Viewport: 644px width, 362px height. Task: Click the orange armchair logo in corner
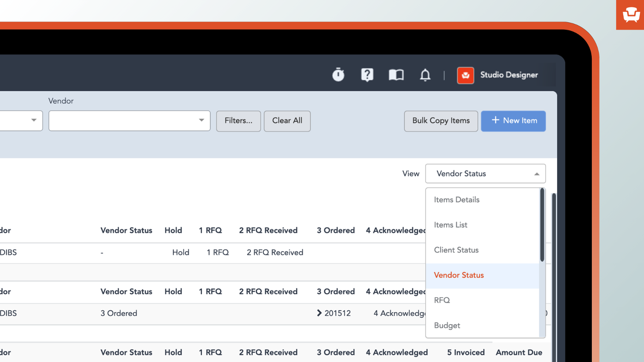(x=631, y=15)
